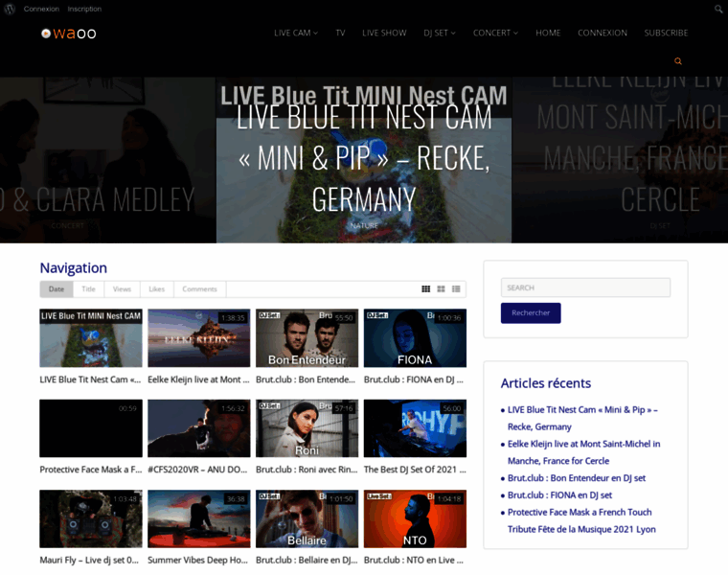The width and height of the screenshot is (728, 575).
Task: Sort videos by Date tab
Action: click(57, 288)
